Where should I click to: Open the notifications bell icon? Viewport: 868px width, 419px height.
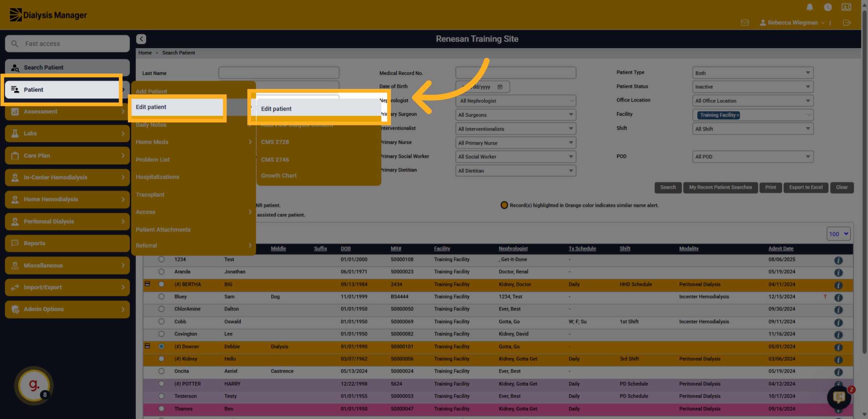[x=810, y=7]
